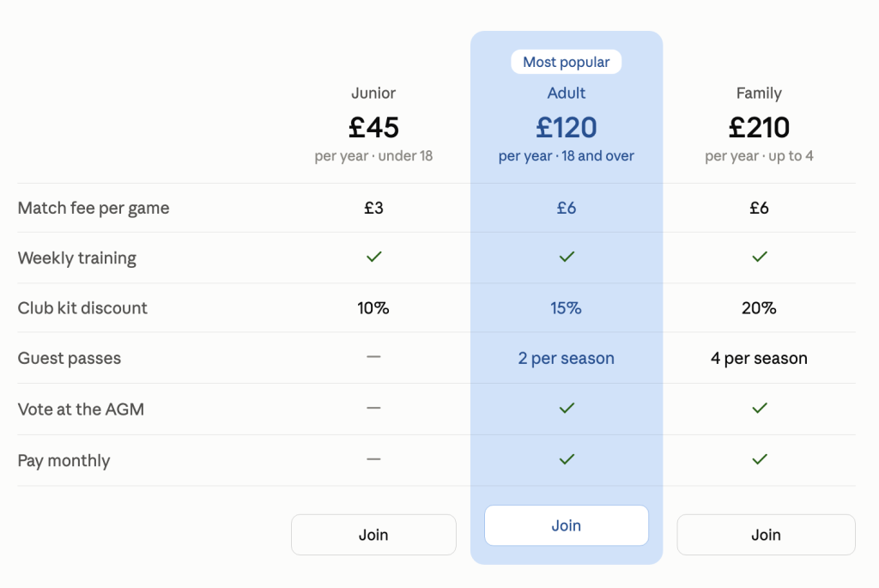Click the Junior plan Join button

pos(373,535)
